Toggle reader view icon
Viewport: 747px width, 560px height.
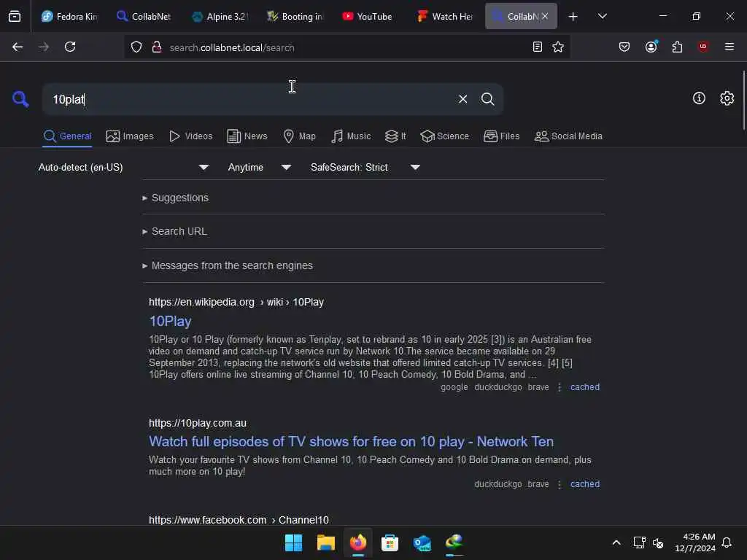538,47
